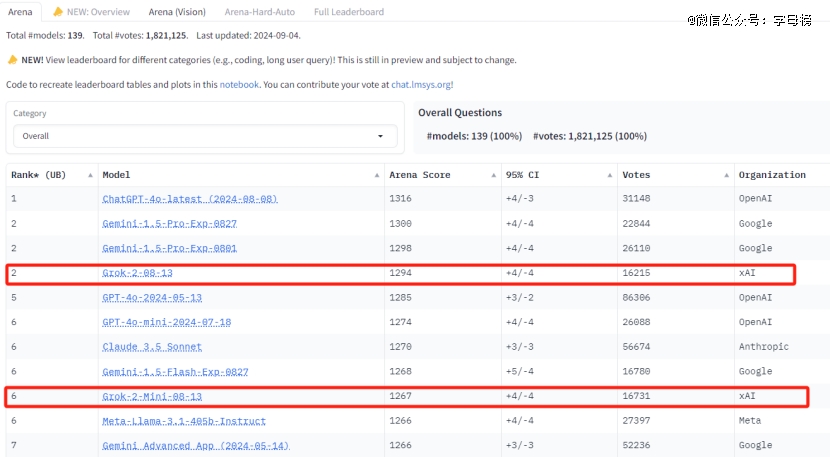Screen dimensions: 830x457
Task: Visit the chat.lmsys.org link
Action: pos(422,84)
